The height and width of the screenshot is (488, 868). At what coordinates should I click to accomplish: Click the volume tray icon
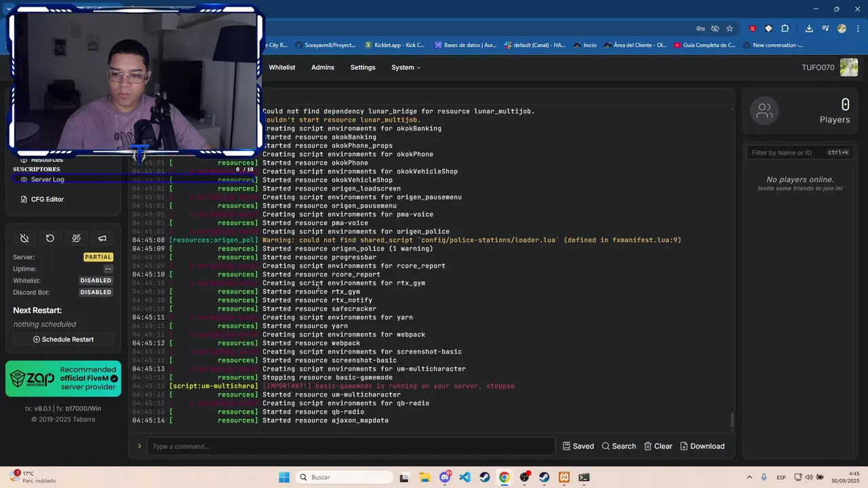click(x=810, y=477)
